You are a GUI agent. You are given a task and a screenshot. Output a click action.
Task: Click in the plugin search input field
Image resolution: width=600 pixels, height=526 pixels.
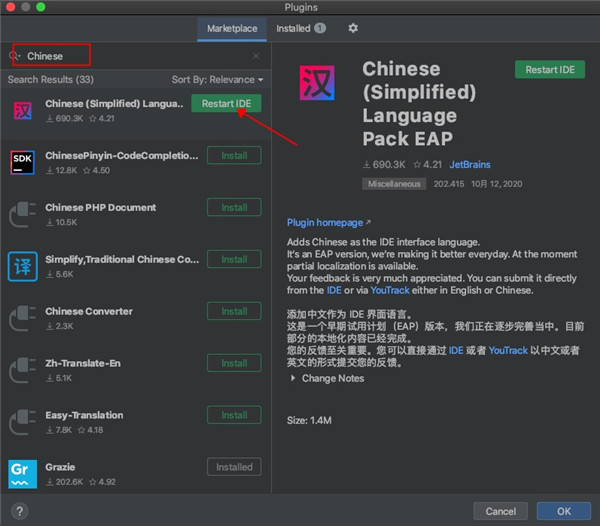click(x=135, y=56)
